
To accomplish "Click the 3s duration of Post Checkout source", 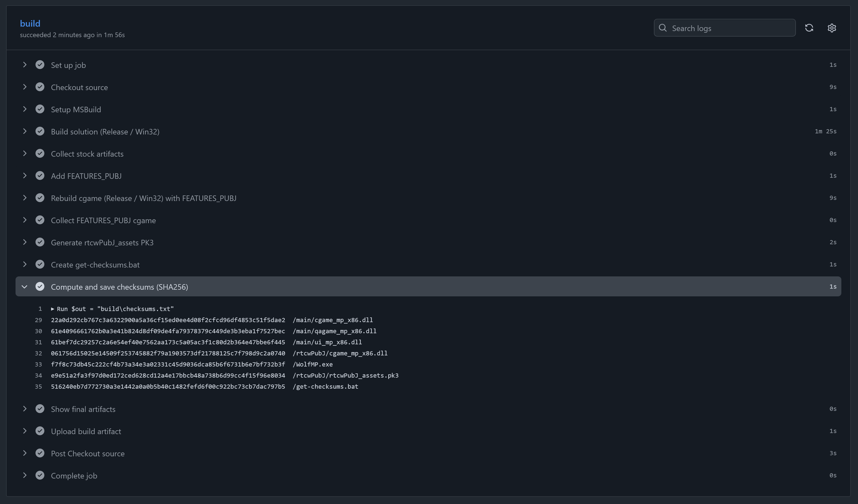I will coord(833,453).
